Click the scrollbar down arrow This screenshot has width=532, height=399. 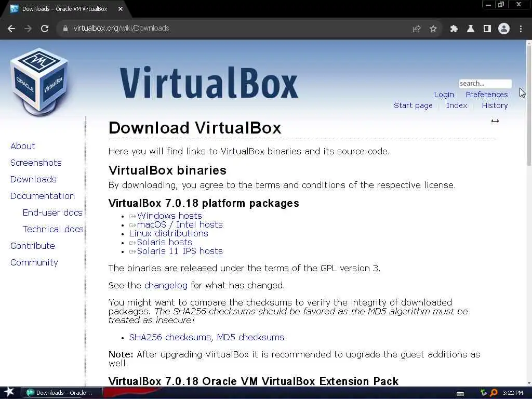point(529,383)
